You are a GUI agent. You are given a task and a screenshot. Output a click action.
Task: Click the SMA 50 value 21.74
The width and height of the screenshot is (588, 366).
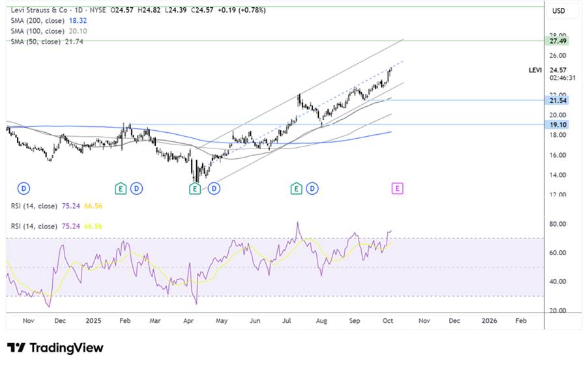[x=74, y=42]
